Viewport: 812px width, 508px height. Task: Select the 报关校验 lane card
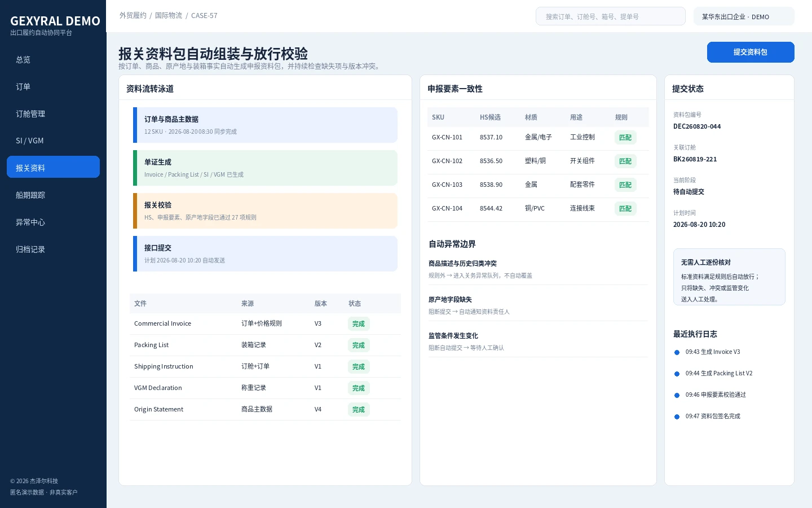(265, 211)
